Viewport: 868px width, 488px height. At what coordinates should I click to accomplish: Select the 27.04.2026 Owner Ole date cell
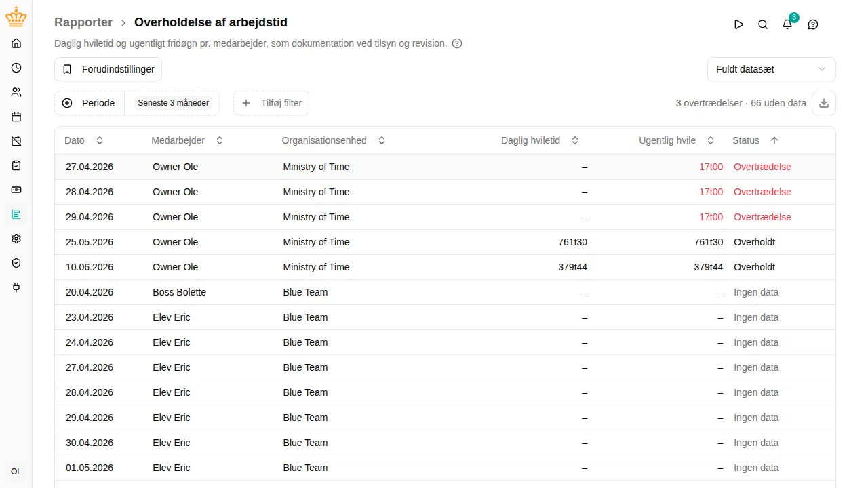pyautogui.click(x=90, y=167)
